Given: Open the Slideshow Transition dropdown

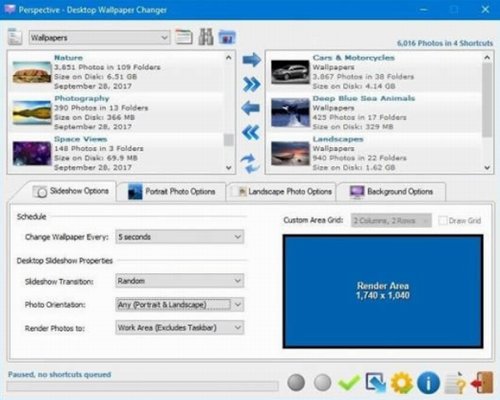Looking at the screenshot, I should click(180, 281).
